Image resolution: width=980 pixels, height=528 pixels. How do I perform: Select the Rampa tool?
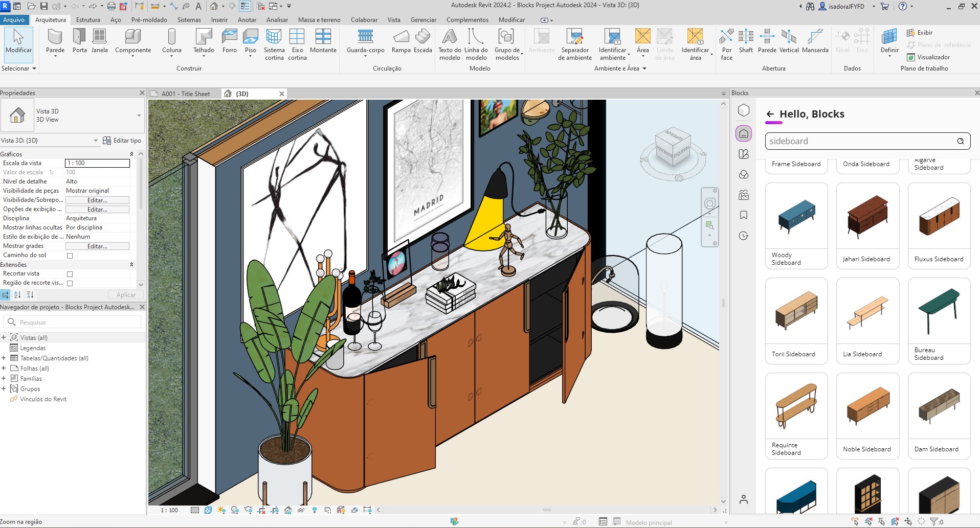pyautogui.click(x=401, y=41)
